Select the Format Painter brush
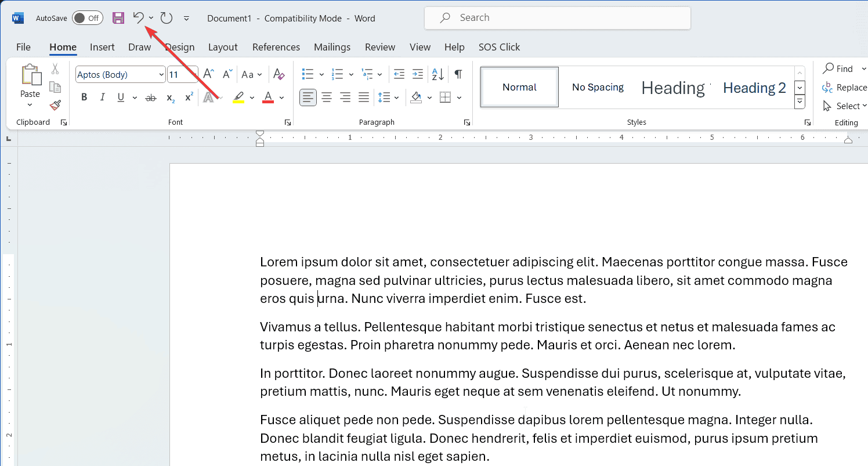This screenshot has width=868, height=466. [x=55, y=105]
